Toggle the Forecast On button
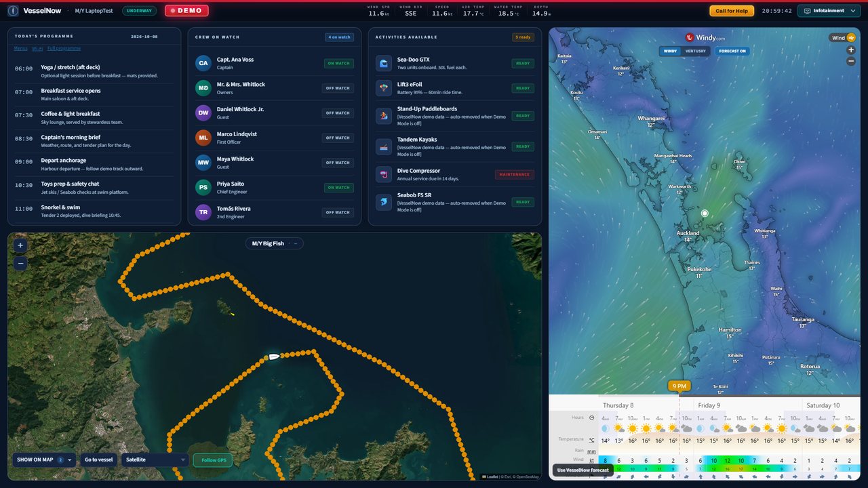This screenshot has width=868, height=488. (x=732, y=51)
